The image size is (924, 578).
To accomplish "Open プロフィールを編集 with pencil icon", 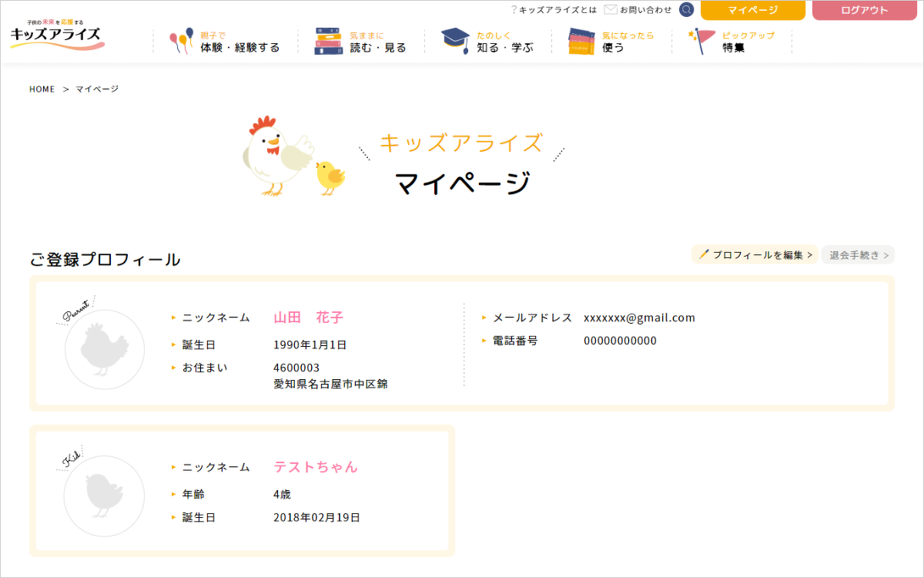I will coord(755,255).
